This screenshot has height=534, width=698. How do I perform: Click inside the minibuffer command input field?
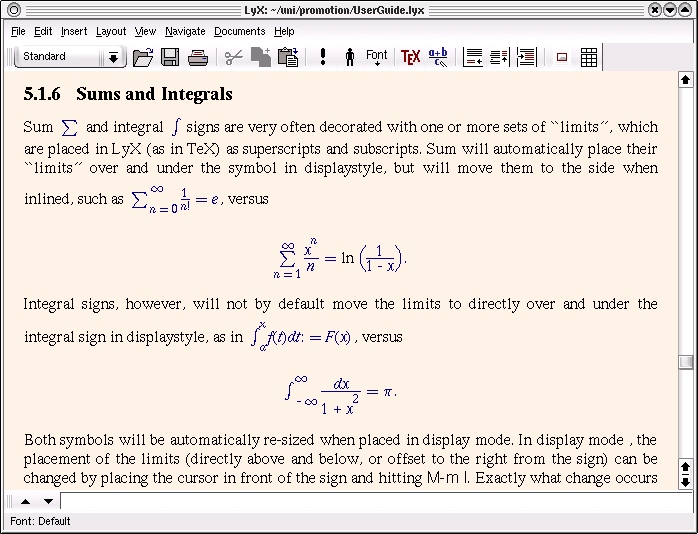click(x=377, y=502)
